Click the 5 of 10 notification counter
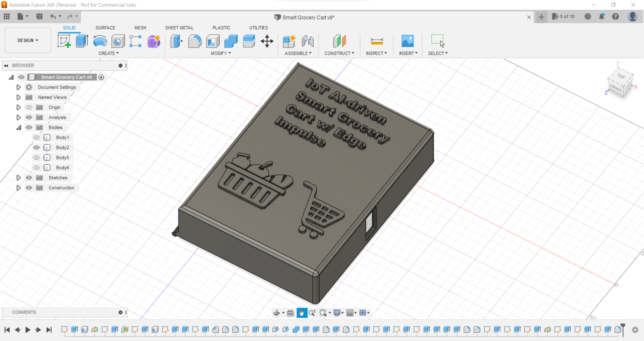The height and width of the screenshot is (341, 644). click(563, 16)
